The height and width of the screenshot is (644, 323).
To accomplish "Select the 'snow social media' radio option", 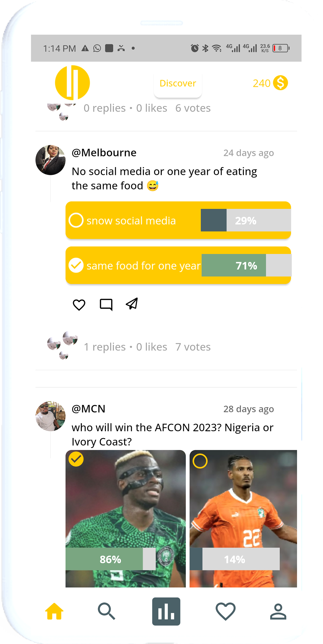I will 76,220.
